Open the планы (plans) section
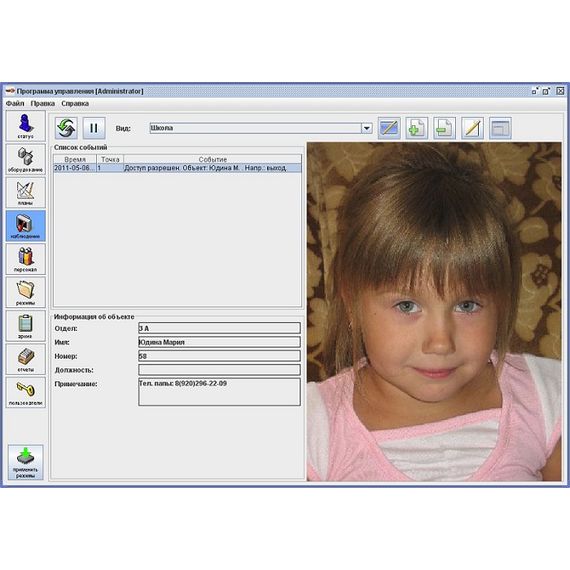This screenshot has width=570, height=570. coord(25,193)
